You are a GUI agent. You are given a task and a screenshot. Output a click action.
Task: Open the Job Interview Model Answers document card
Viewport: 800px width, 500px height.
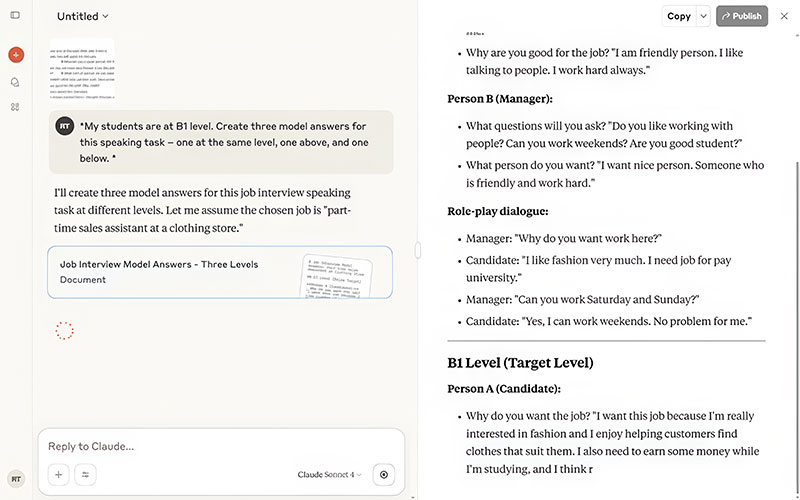tap(220, 272)
